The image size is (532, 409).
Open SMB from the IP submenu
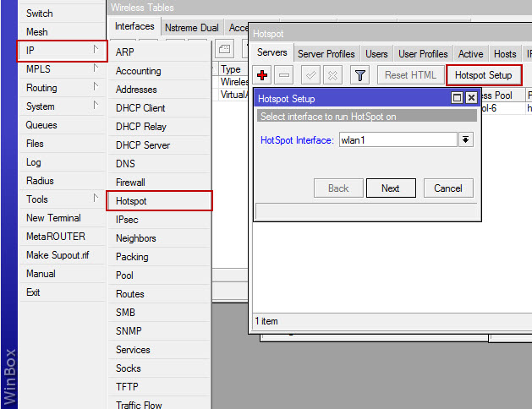click(x=159, y=313)
